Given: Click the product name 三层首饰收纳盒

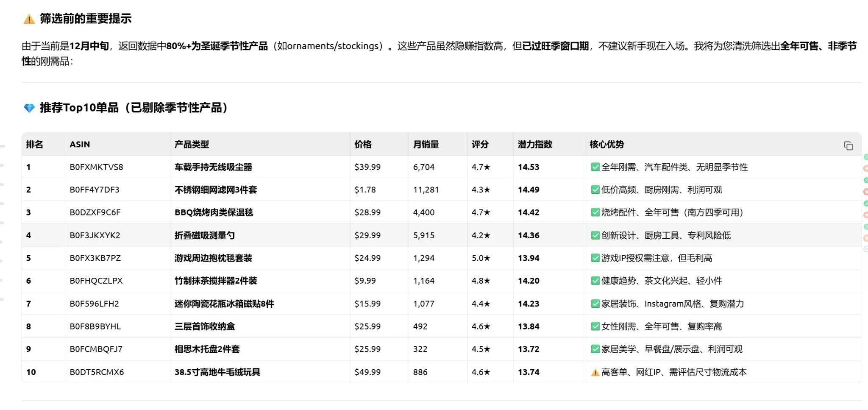Looking at the screenshot, I should click(x=204, y=326).
